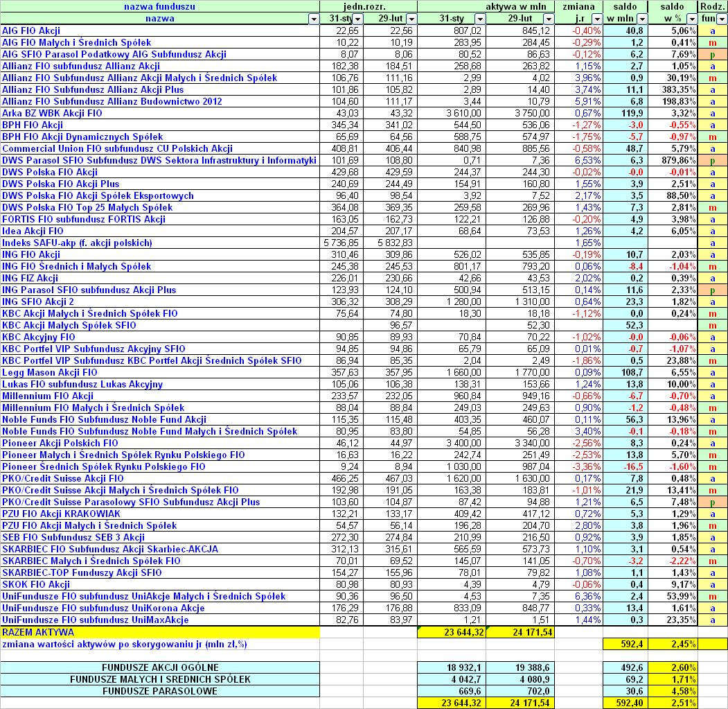728x709 pixels.
Task: Click the orange 'p' cell in AIG SFIO Parasol row
Action: point(712,54)
